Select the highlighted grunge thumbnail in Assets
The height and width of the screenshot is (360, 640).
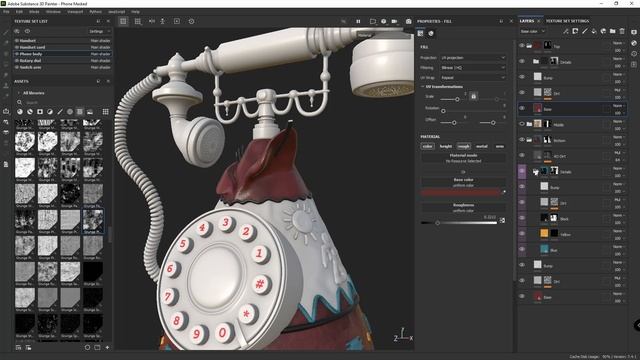(93, 220)
